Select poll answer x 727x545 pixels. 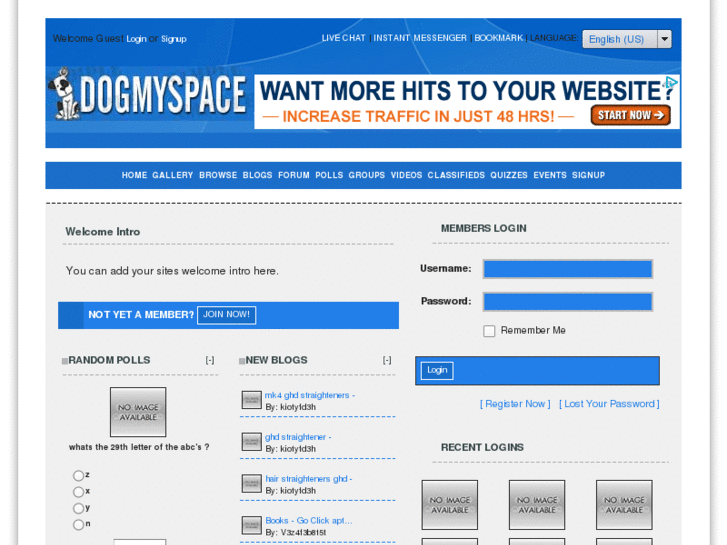(x=78, y=492)
